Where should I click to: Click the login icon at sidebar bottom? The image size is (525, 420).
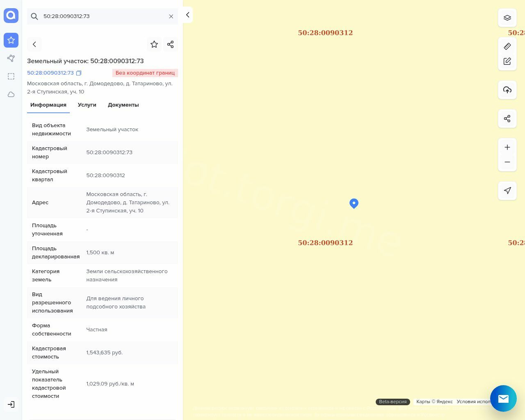click(x=11, y=404)
